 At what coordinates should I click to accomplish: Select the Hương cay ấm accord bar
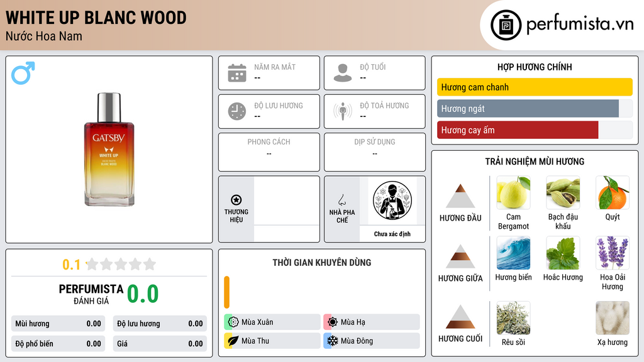535,130
